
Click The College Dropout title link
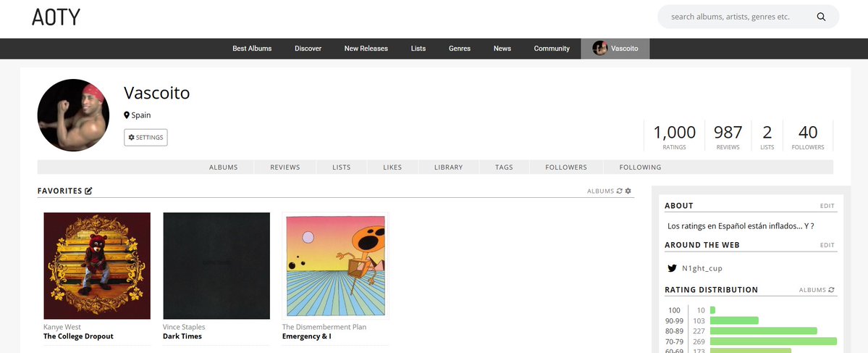[78, 336]
